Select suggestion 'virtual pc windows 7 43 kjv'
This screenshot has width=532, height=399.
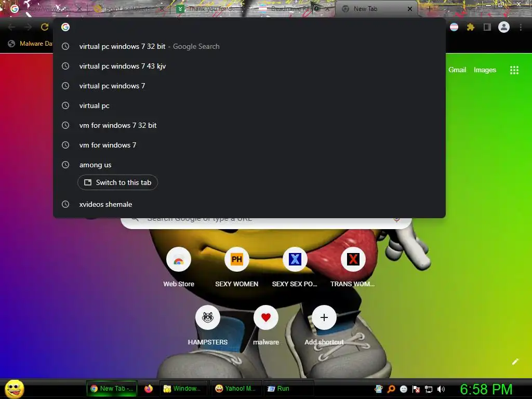(249, 66)
